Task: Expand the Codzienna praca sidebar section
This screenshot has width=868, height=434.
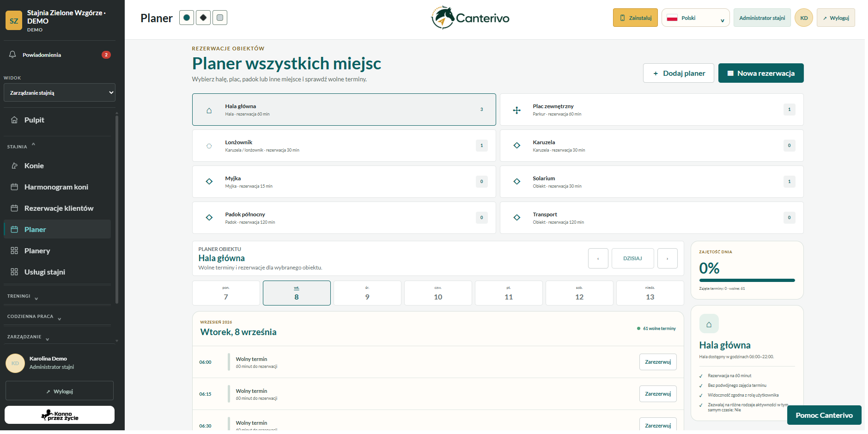Action: 34,317
